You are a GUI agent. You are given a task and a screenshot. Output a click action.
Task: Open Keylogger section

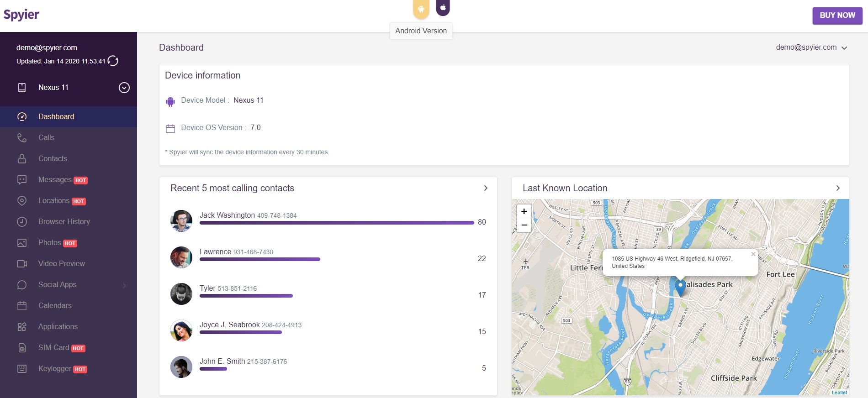(69, 369)
